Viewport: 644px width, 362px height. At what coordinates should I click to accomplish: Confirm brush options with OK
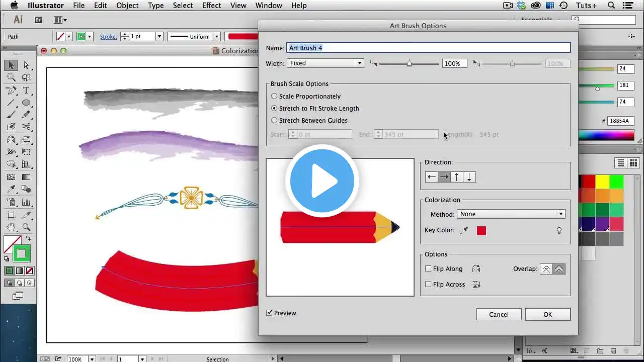547,314
